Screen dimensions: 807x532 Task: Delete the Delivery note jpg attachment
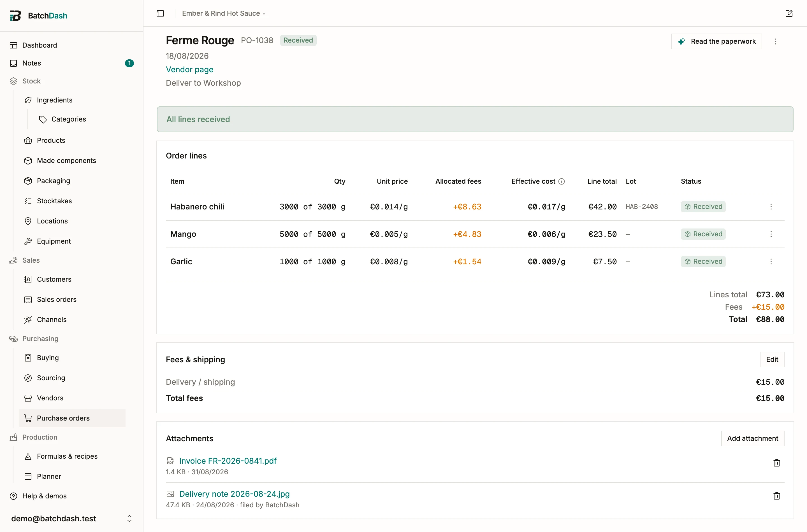[x=776, y=496]
